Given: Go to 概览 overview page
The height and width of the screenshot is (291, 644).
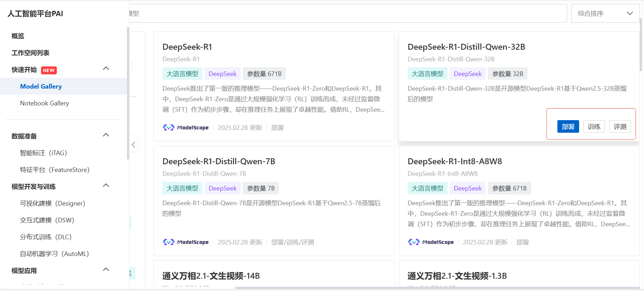Looking at the screenshot, I should click(18, 36).
